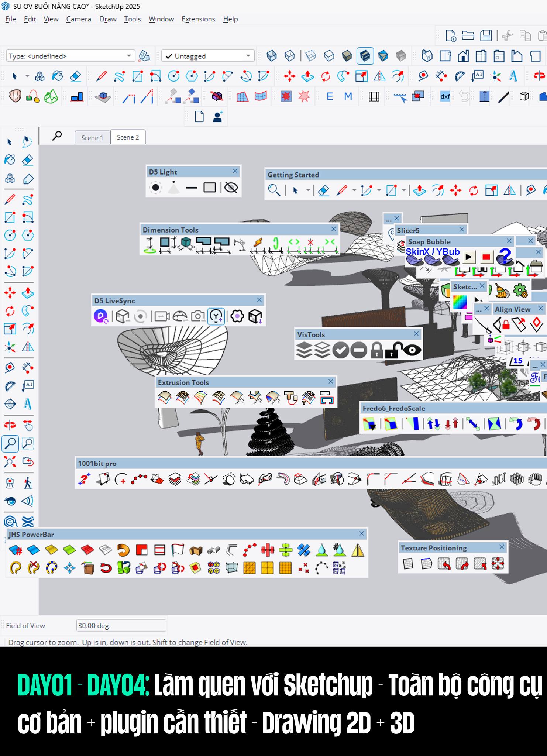547x756 pixels.
Task: Click the Open file folder icon
Action: [468, 35]
